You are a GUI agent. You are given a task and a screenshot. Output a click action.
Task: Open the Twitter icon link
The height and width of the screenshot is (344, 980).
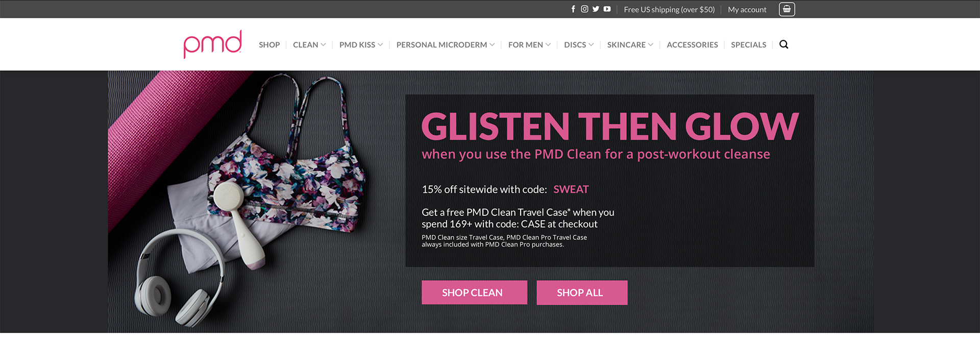[x=596, y=9]
